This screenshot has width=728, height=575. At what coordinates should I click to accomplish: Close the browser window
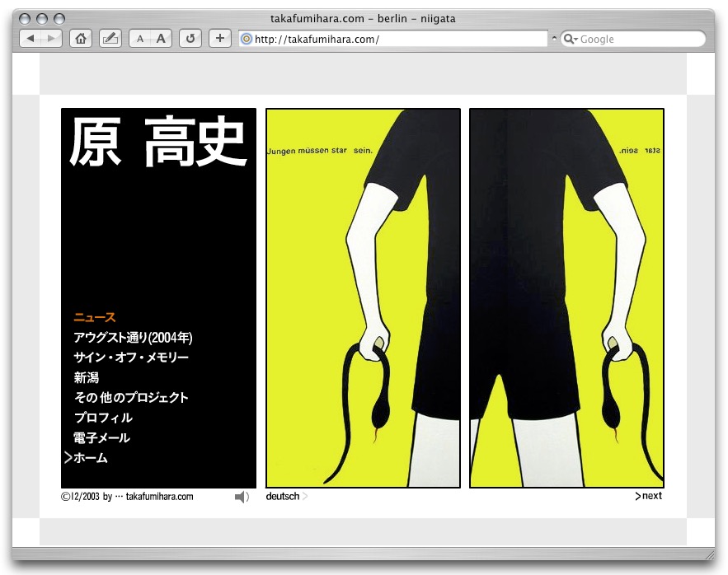pyautogui.click(x=25, y=19)
